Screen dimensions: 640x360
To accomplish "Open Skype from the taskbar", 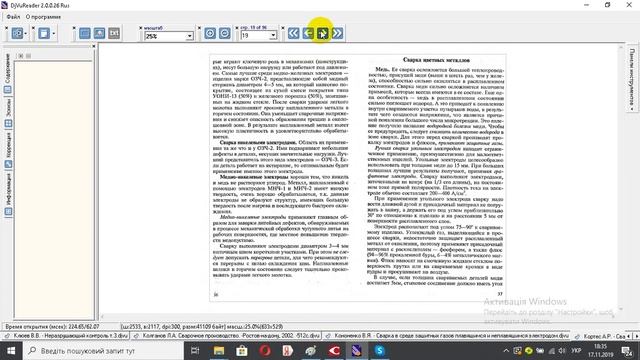I will 380,351.
